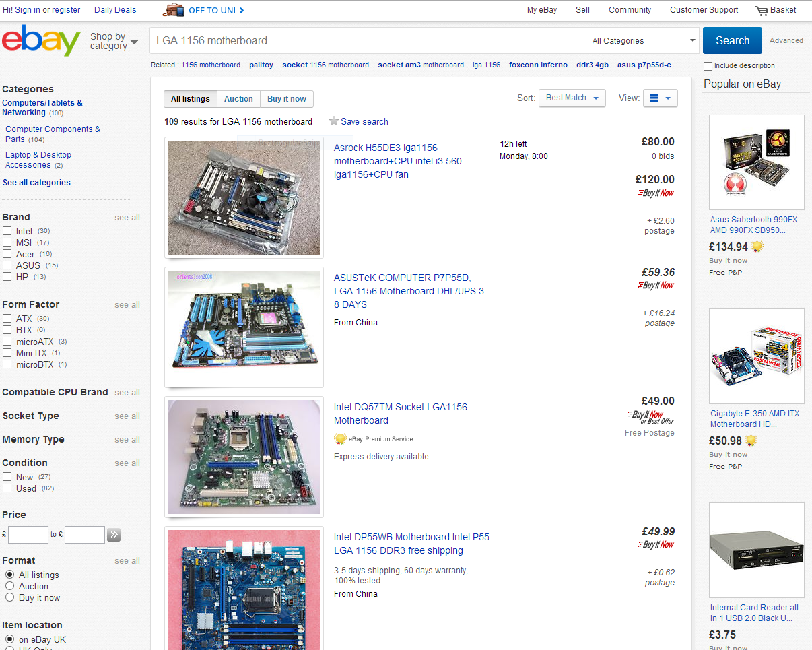Viewport: 812px width, 650px height.
Task: Select the Buy it now format radio button
Action: [x=9, y=597]
